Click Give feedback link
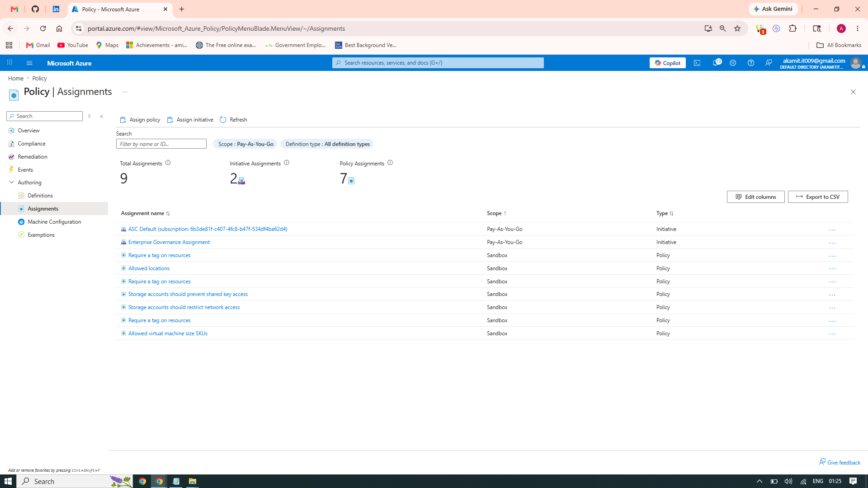 click(840, 463)
